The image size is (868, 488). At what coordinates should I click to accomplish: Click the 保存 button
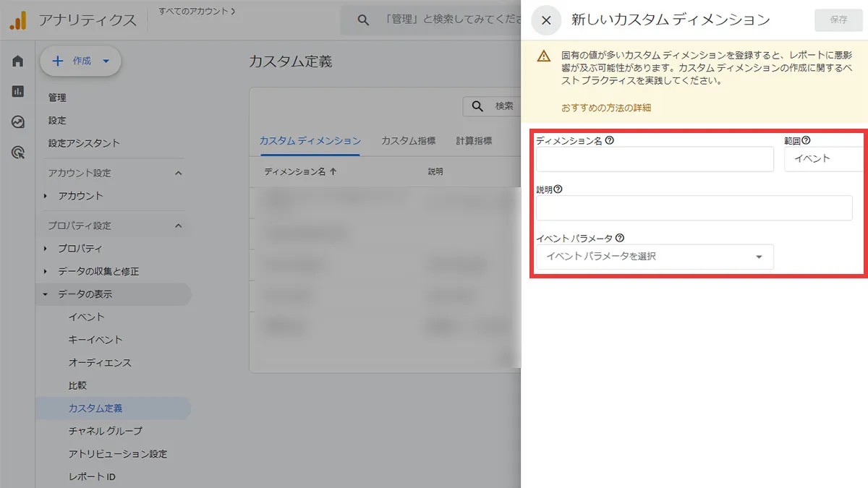click(x=838, y=20)
